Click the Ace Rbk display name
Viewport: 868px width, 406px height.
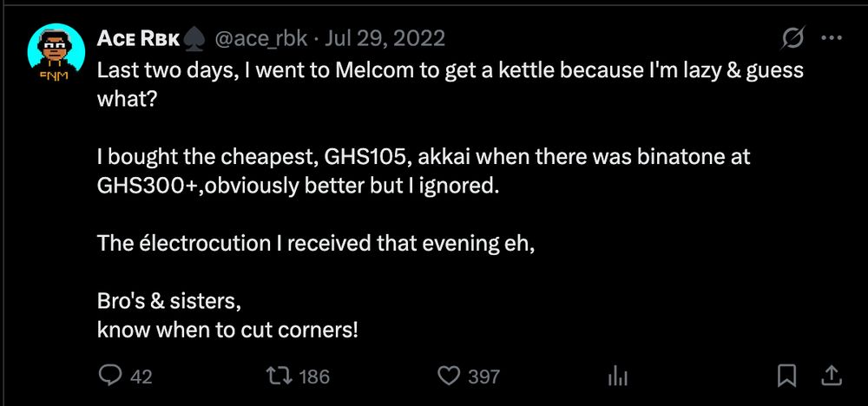[137, 39]
